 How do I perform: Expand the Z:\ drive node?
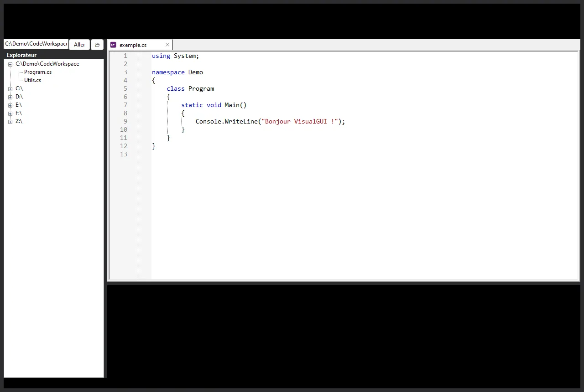pyautogui.click(x=10, y=122)
